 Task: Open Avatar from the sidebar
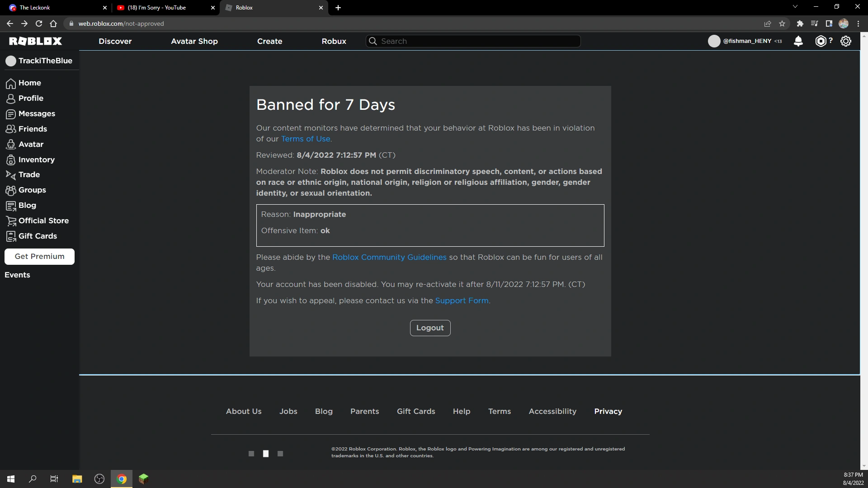click(x=31, y=145)
